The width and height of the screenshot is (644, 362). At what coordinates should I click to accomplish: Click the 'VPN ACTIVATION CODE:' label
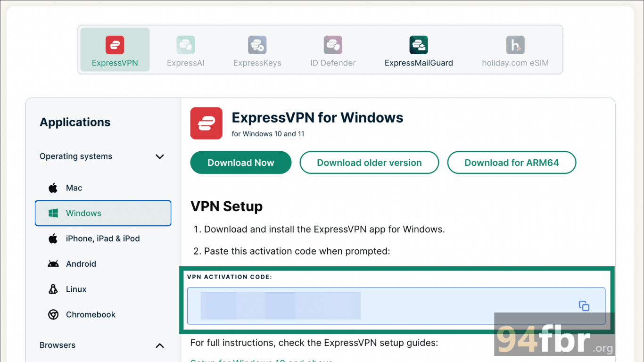[x=230, y=277]
